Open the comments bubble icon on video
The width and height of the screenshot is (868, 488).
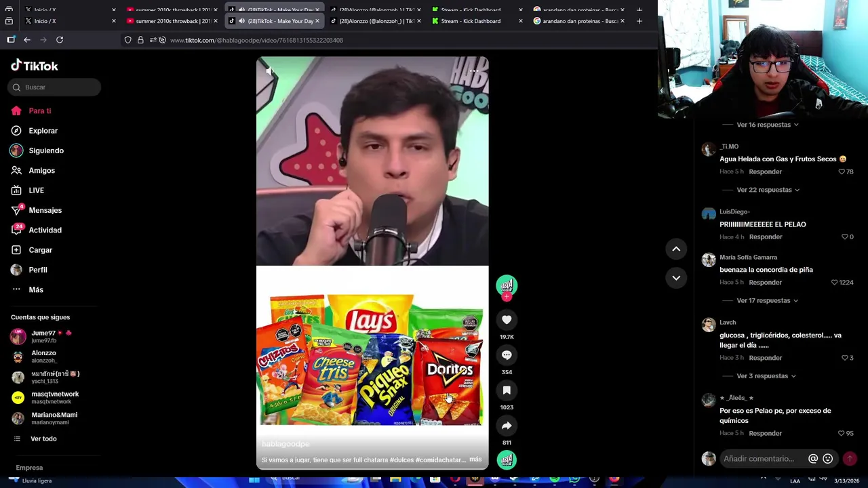point(507,355)
